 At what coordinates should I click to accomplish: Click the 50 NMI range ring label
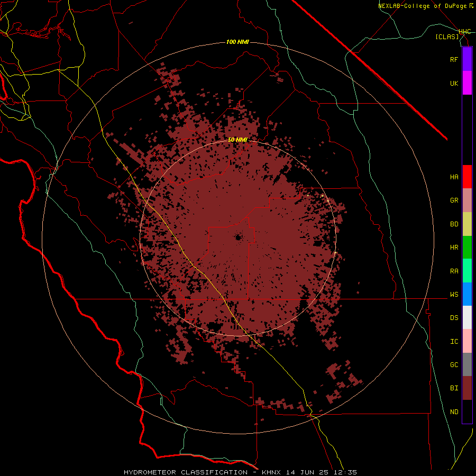coord(237,140)
